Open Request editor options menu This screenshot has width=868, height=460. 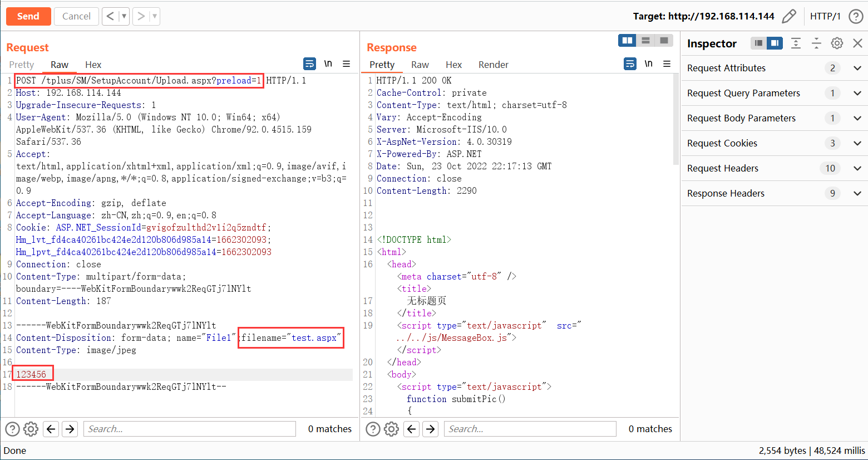(x=346, y=63)
